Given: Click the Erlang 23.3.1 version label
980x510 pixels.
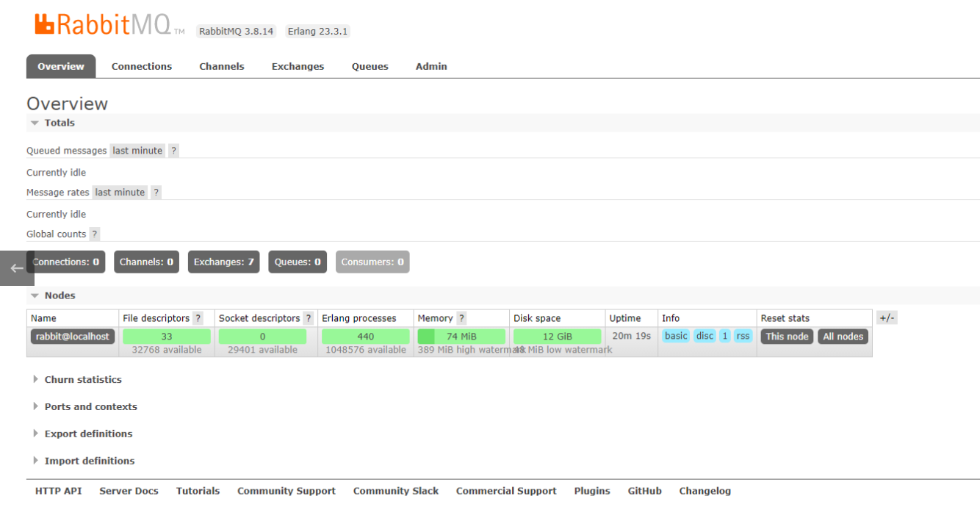Looking at the screenshot, I should (x=318, y=32).
